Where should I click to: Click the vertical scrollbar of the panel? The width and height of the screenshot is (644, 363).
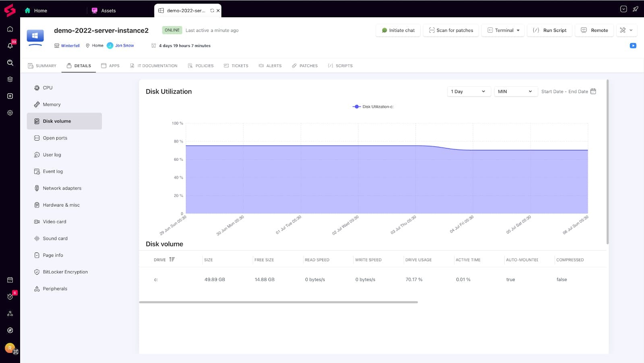point(607,162)
